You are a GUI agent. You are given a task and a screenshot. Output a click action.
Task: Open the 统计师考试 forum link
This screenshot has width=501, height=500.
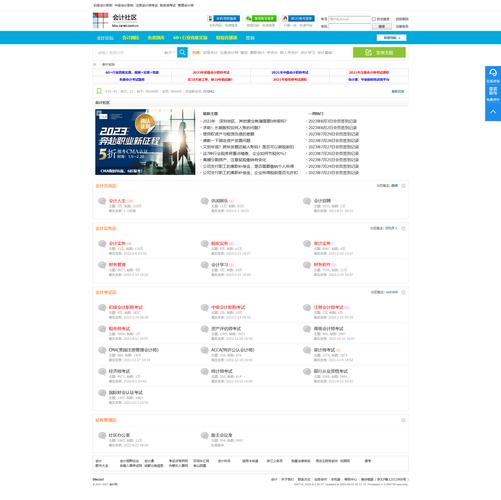point(222,371)
